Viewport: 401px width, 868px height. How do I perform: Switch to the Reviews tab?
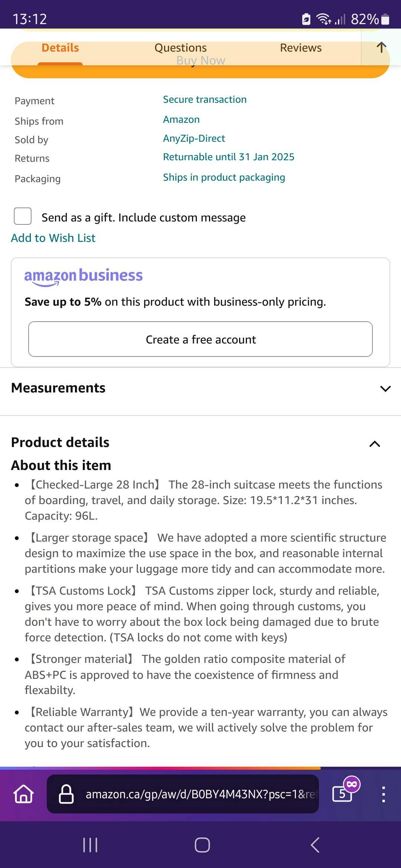click(x=301, y=48)
